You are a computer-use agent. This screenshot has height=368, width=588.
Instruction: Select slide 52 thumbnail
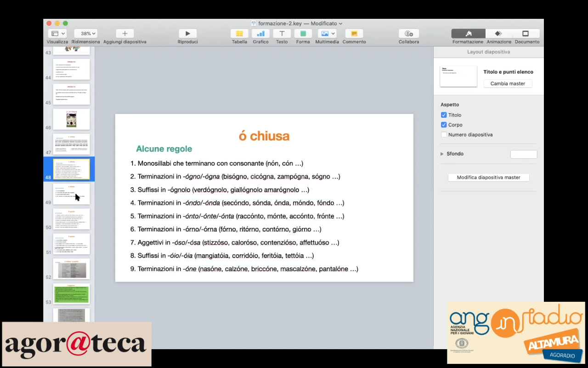pyautogui.click(x=71, y=269)
